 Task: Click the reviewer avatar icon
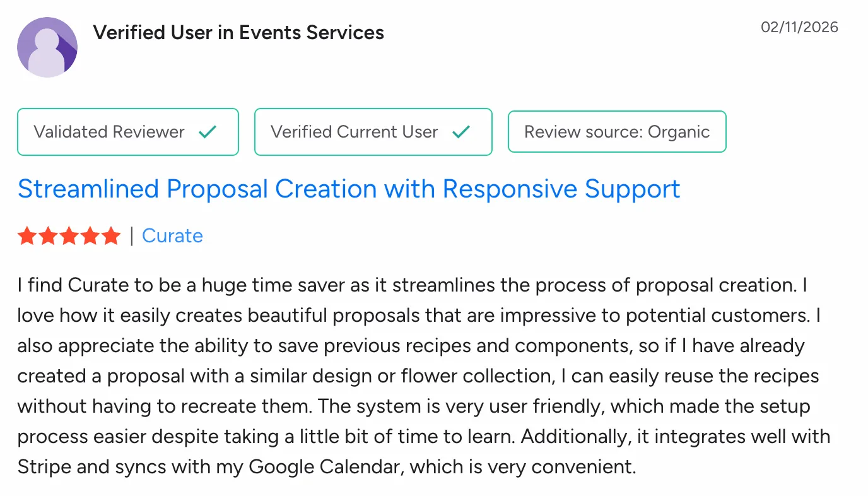point(47,47)
